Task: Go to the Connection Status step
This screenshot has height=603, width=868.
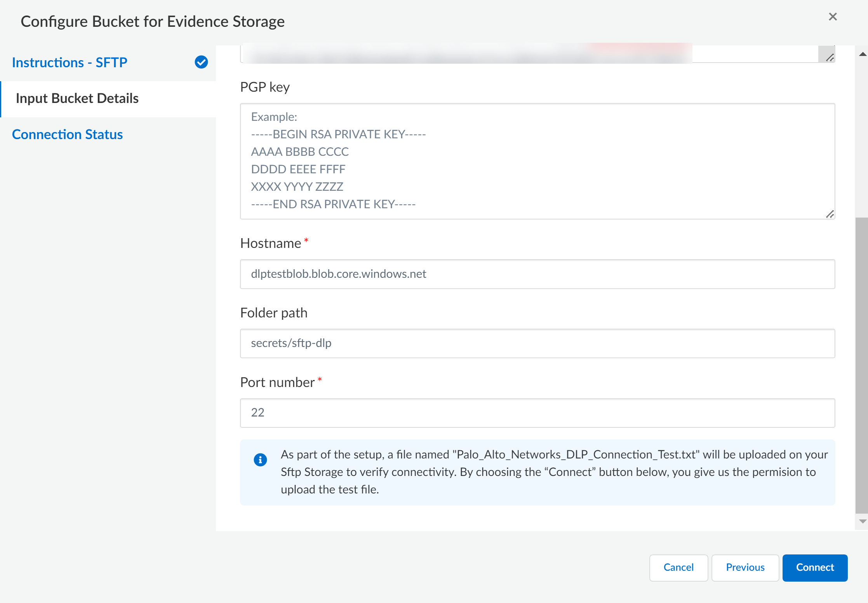Action: tap(67, 134)
